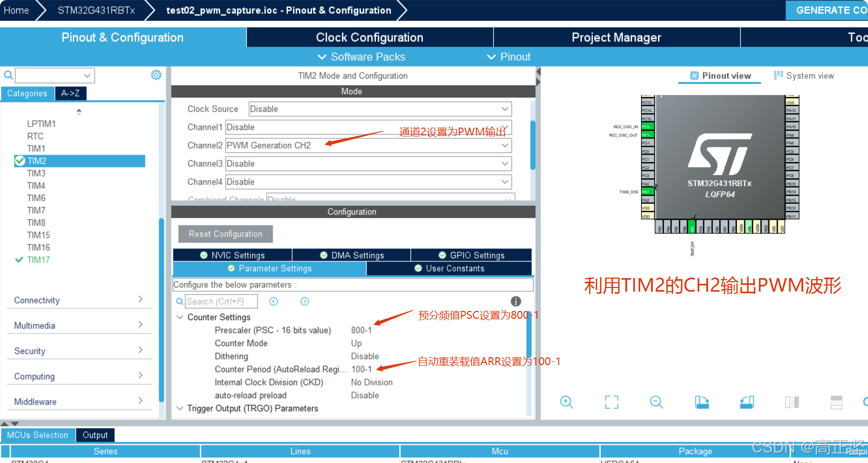
Task: Select the Parameter Settings tab
Action: 270,268
